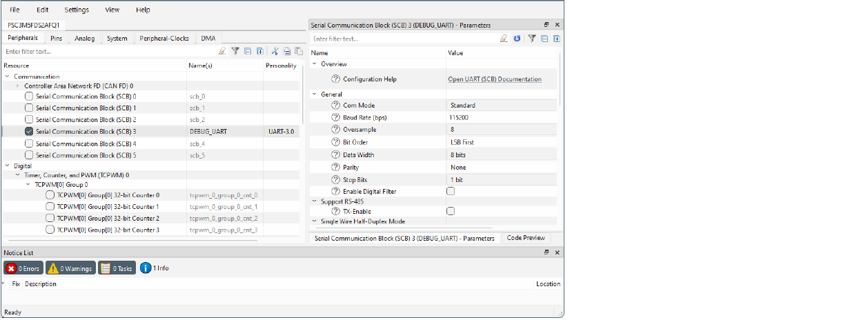Viewport: 868px width, 320px height.
Task: Click the 0 Errors button in Notice List
Action: pyautogui.click(x=23, y=268)
